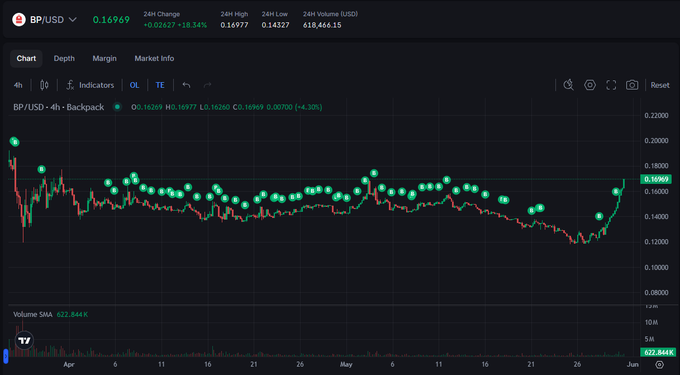This screenshot has height=375, width=680.
Task: Take a chart snapshot with camera icon
Action: point(632,85)
